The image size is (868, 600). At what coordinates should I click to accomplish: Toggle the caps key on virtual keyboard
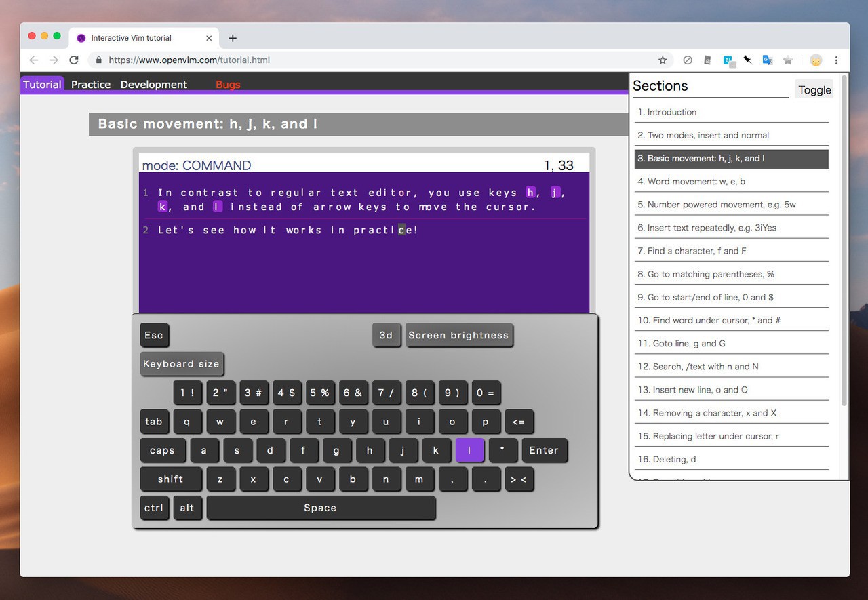162,450
